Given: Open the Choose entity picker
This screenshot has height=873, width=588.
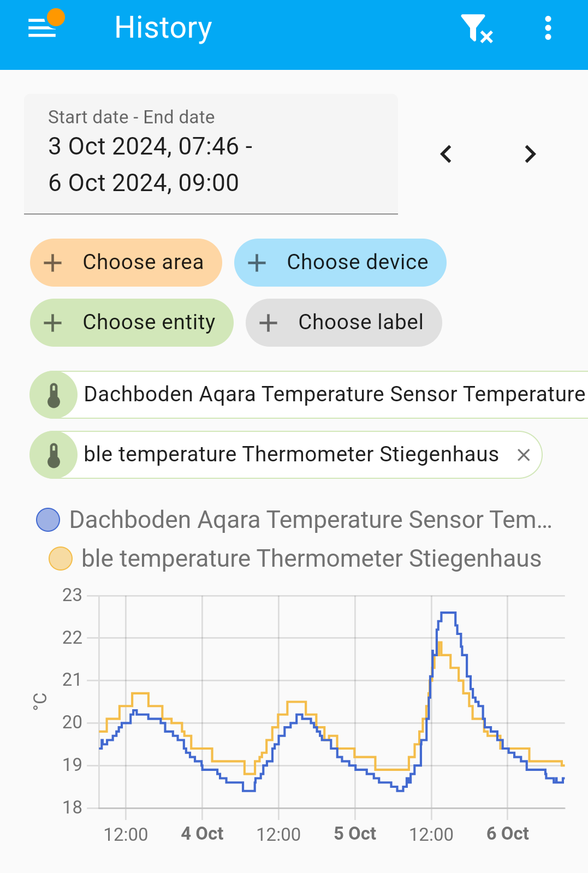Looking at the screenshot, I should (132, 323).
